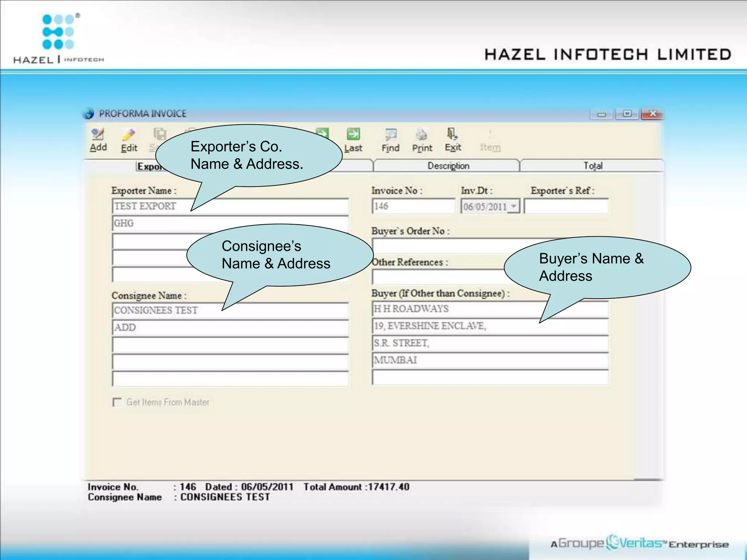The width and height of the screenshot is (747, 560).
Task: Close the Proforma Invoice window
Action: [x=652, y=114]
